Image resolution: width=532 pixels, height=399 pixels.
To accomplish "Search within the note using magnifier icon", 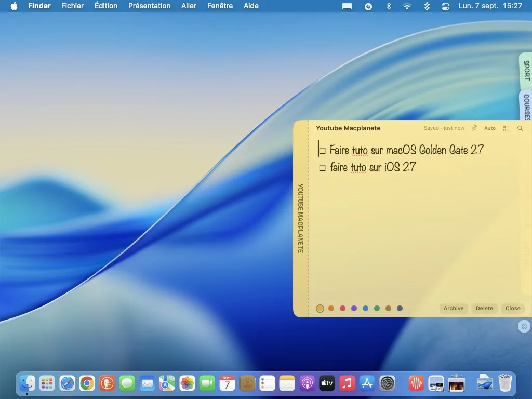I will click(520, 128).
